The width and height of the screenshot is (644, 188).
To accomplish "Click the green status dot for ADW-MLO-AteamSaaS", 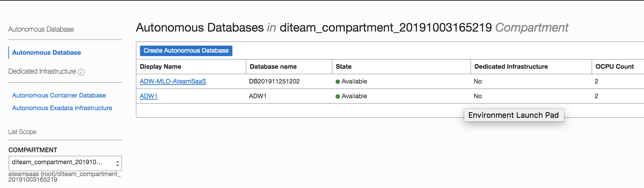I will click(x=338, y=82).
